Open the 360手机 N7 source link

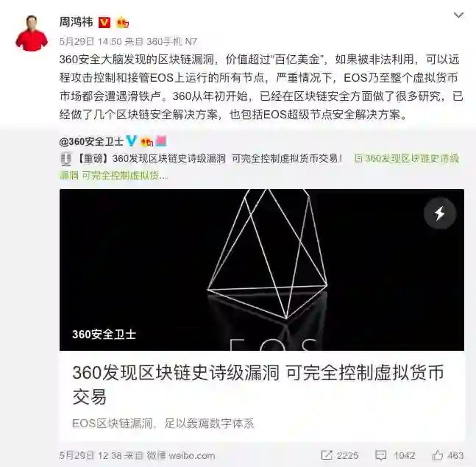[172, 42]
